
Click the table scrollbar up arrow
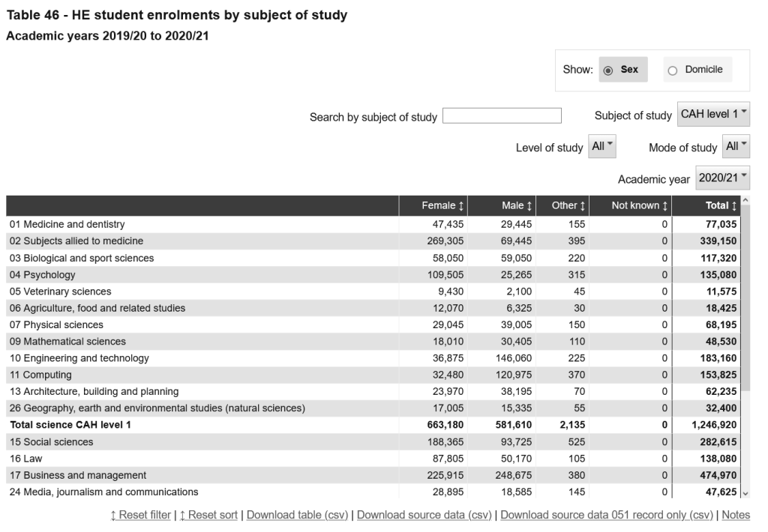click(745, 200)
